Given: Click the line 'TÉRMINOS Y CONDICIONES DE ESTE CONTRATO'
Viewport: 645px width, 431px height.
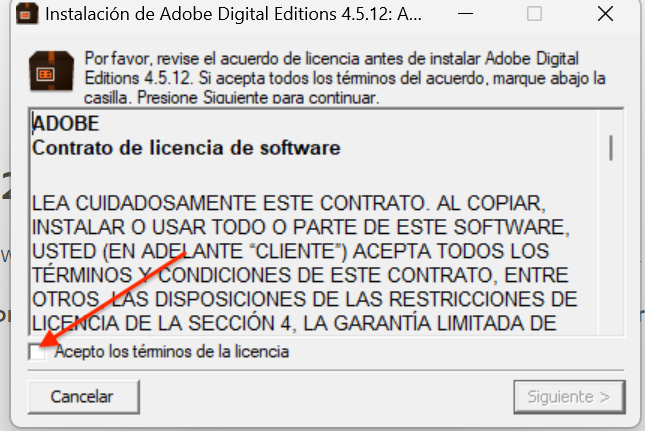Looking at the screenshot, I should point(300,275).
